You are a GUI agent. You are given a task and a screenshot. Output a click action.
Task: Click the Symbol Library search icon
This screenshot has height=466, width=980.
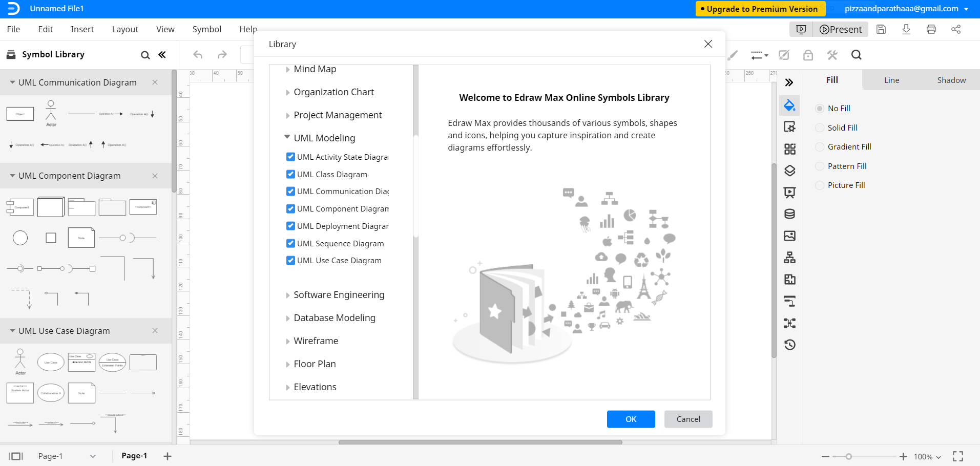(x=145, y=55)
